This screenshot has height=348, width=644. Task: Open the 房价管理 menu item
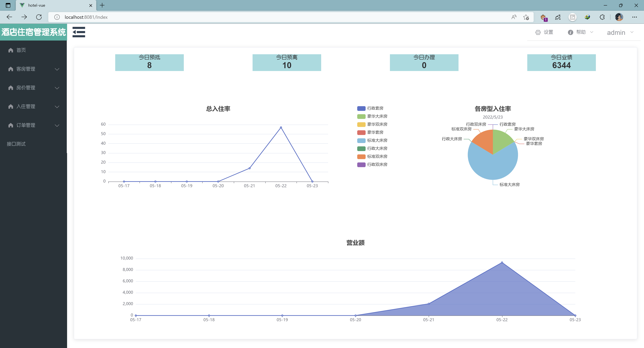pos(33,88)
